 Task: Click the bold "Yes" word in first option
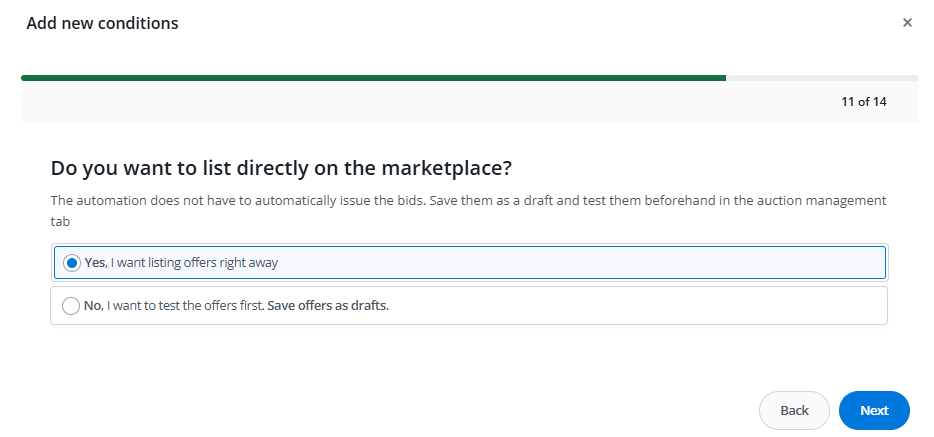click(x=95, y=263)
